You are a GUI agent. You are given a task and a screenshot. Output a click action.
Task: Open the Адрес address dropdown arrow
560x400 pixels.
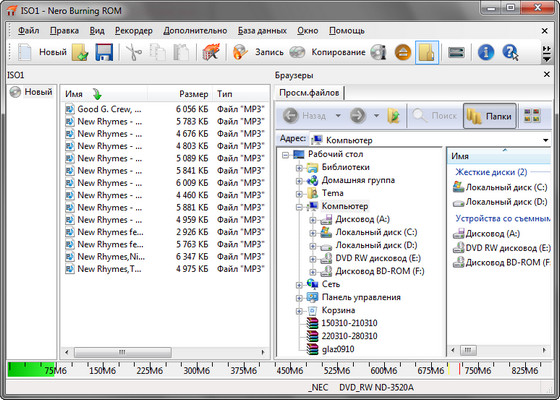(545, 140)
